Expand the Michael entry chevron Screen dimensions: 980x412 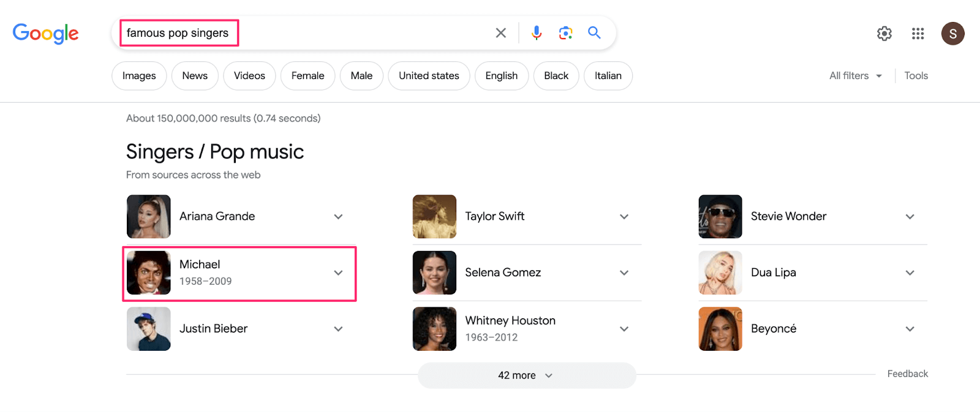338,273
